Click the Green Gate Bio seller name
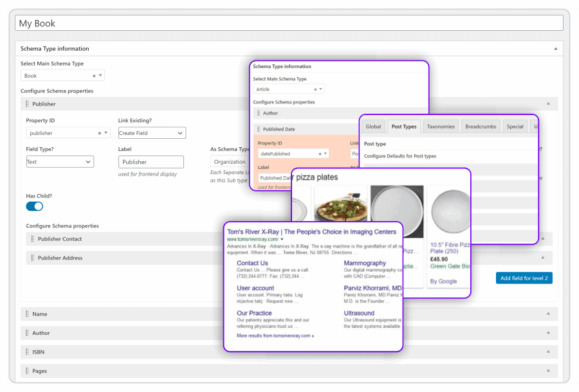Screen dimensions: 579x392 [450, 266]
